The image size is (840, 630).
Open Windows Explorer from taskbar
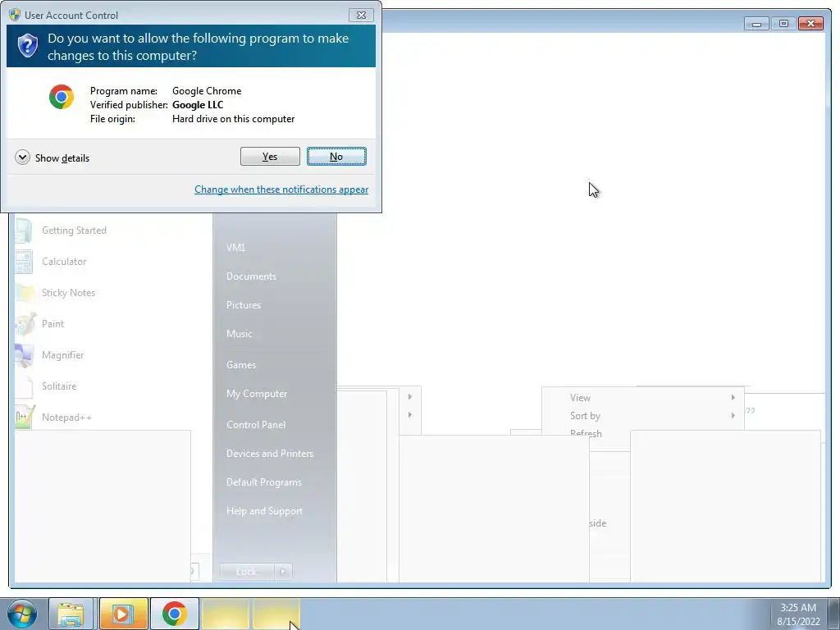(x=71, y=614)
